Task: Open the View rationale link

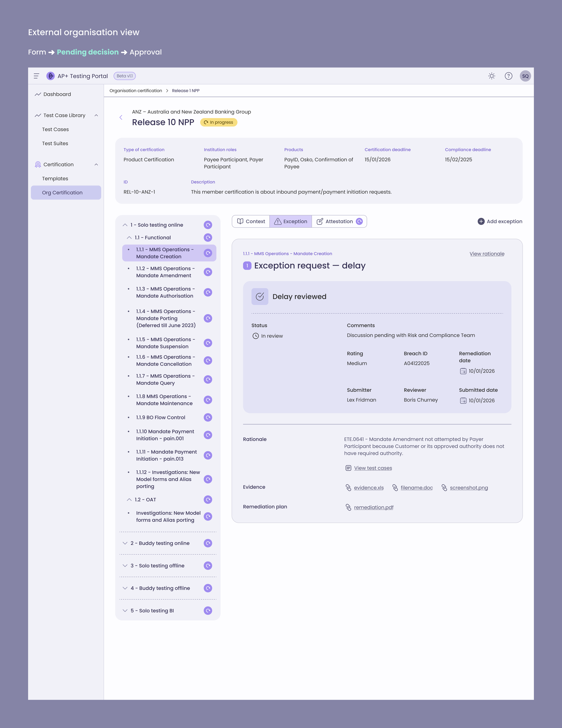Action: tap(487, 254)
